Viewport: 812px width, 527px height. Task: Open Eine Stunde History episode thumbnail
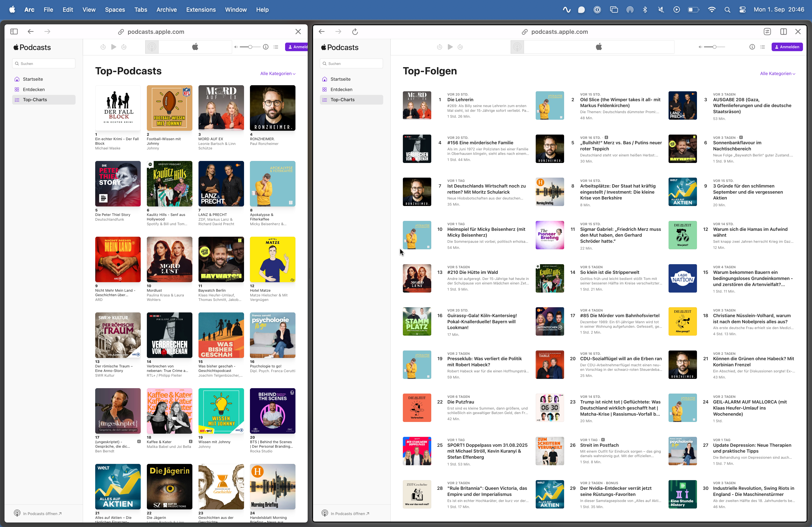point(682,494)
